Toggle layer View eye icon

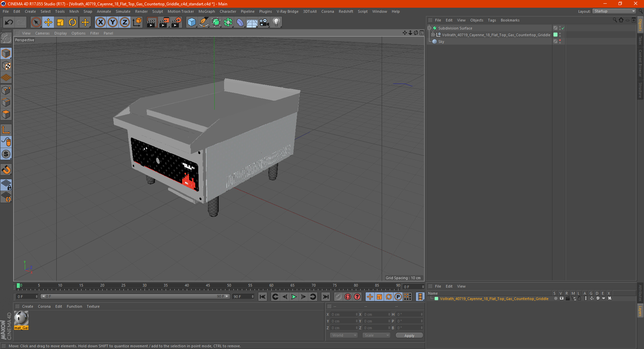tap(561, 298)
